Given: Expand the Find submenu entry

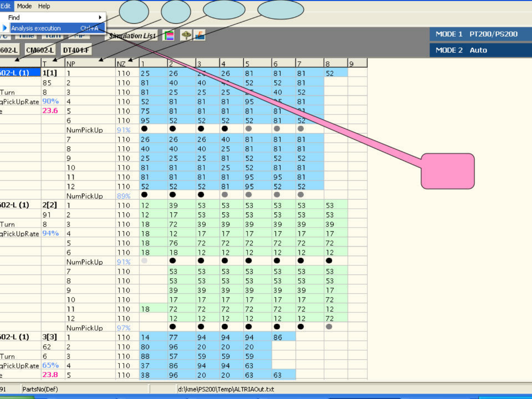Looking at the screenshot, I should 53,17.
